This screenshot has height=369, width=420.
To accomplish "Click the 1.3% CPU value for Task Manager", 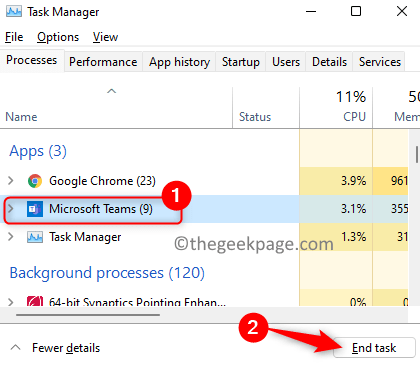I will [x=353, y=237].
